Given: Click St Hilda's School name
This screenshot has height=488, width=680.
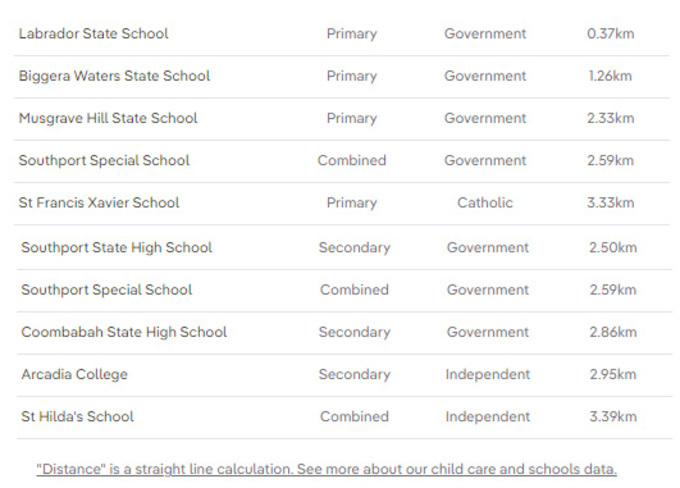Looking at the screenshot, I should [x=77, y=416].
